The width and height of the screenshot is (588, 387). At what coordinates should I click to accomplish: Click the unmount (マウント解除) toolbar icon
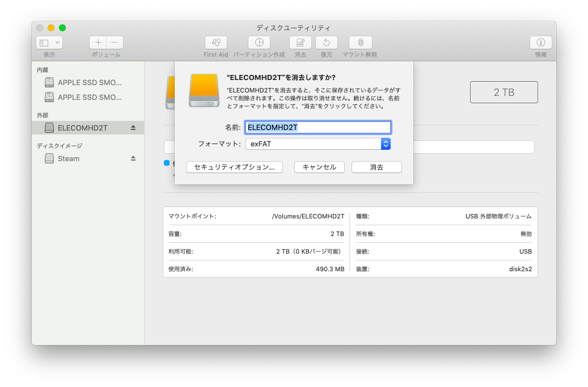[x=360, y=43]
